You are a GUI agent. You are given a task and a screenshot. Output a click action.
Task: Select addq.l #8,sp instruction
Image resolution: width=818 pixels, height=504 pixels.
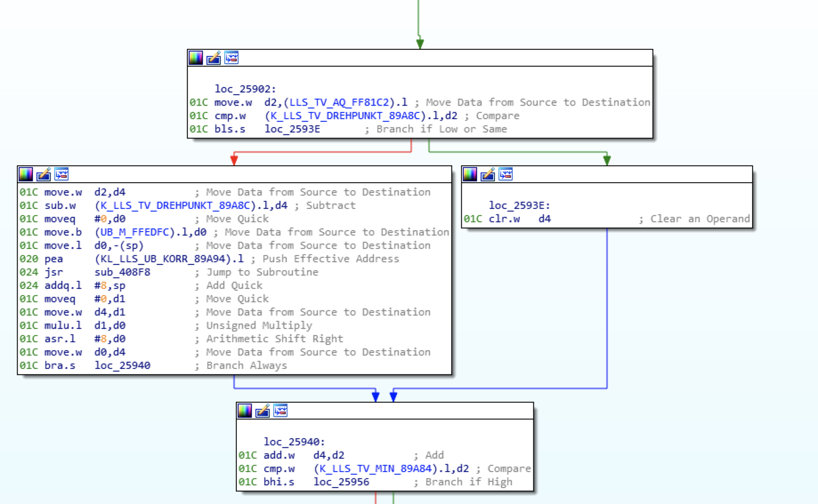coord(85,285)
